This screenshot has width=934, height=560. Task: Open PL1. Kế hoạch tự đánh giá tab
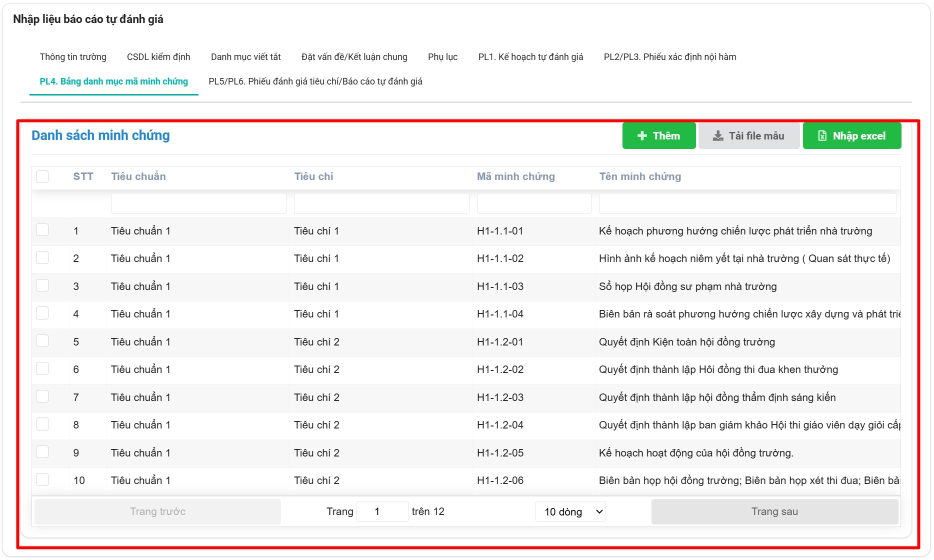click(x=530, y=57)
